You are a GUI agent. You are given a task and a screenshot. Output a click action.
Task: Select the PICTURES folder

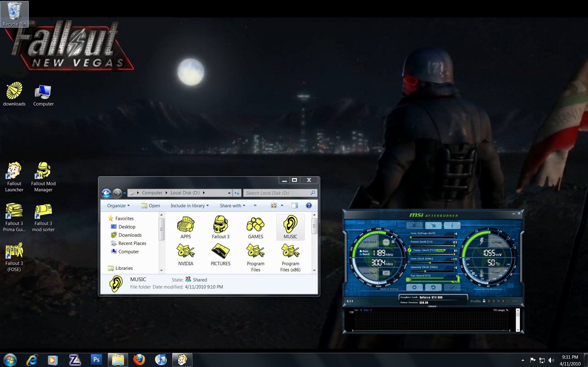coord(221,254)
